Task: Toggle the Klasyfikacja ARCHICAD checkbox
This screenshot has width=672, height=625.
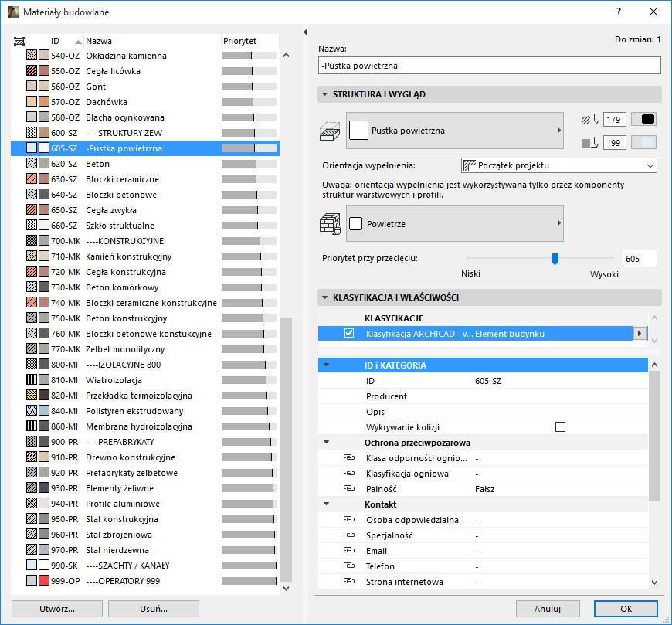Action: click(x=349, y=333)
